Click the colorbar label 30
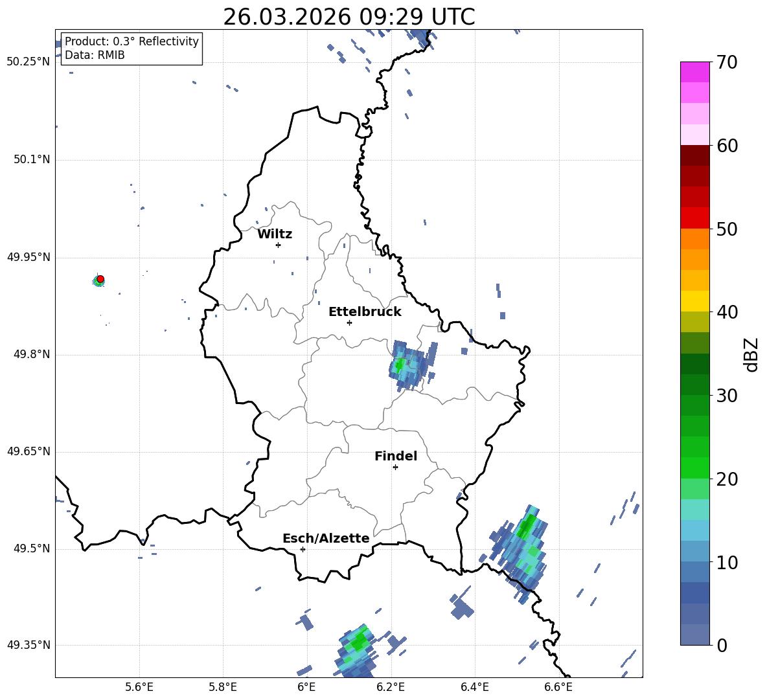 click(x=727, y=396)
